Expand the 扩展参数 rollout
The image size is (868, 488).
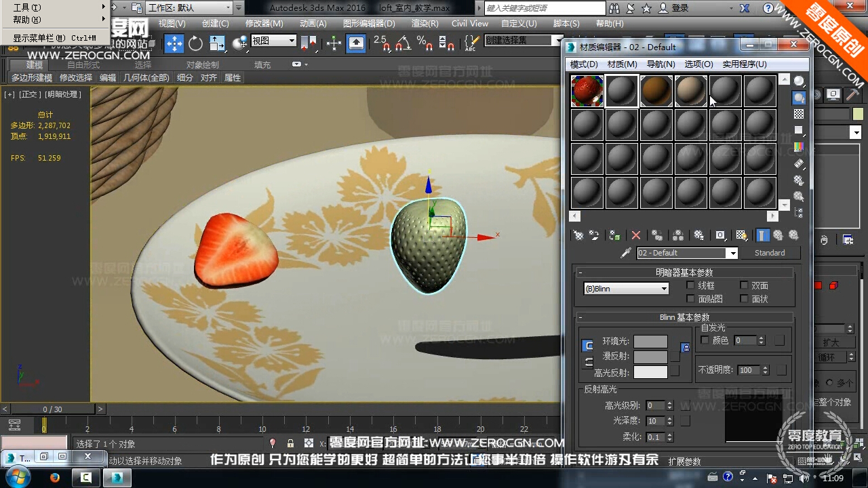coord(684,462)
